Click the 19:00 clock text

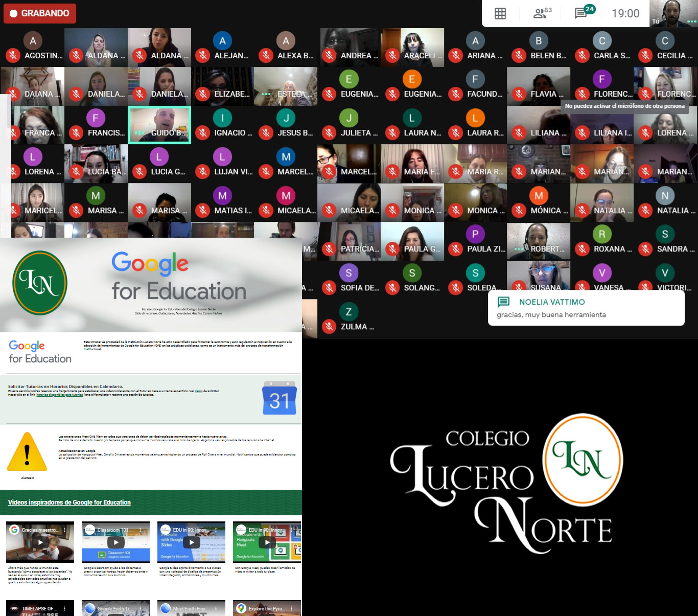pos(625,14)
